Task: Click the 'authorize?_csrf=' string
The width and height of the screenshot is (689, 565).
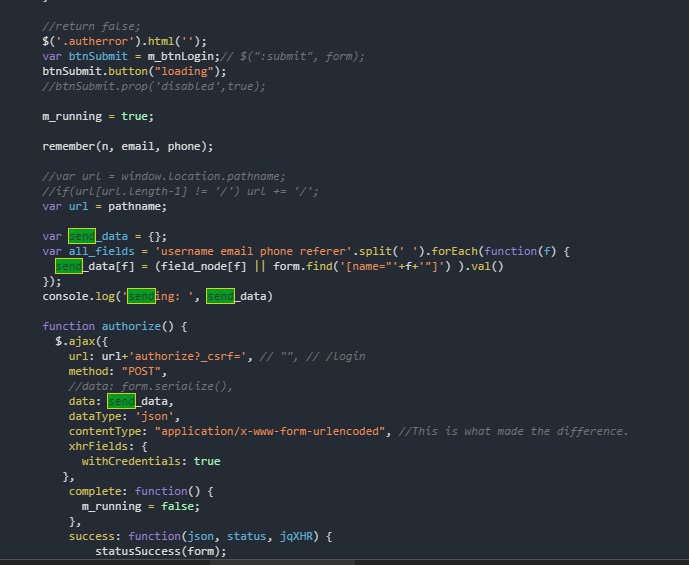Action: (x=187, y=356)
